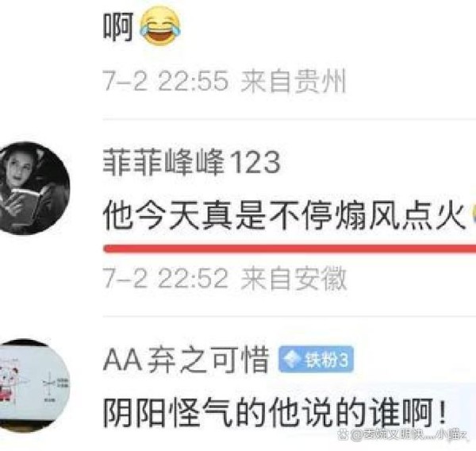Tap the username AA弃之可惜
The image size is (476, 451).
[x=186, y=360]
